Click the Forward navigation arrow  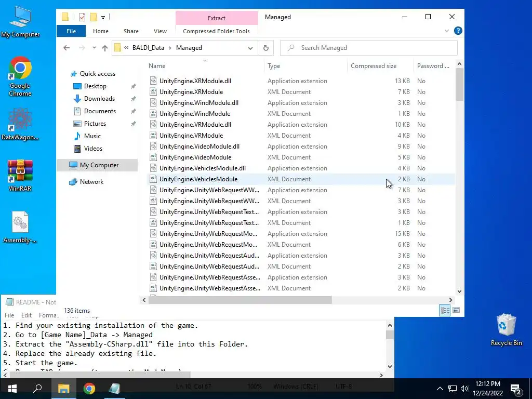click(x=82, y=48)
